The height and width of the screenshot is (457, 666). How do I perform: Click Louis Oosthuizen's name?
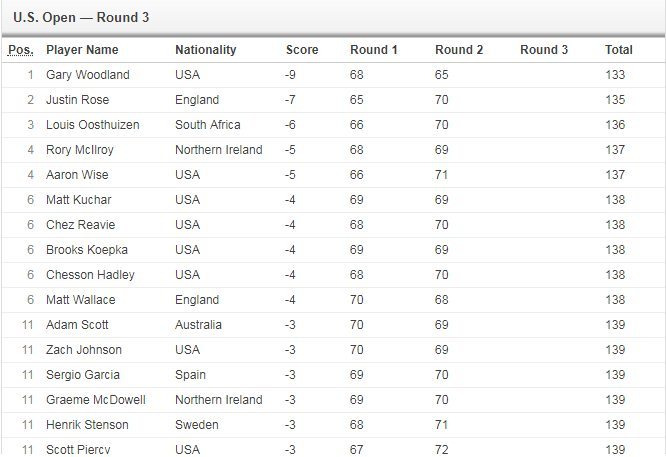pyautogui.click(x=93, y=125)
